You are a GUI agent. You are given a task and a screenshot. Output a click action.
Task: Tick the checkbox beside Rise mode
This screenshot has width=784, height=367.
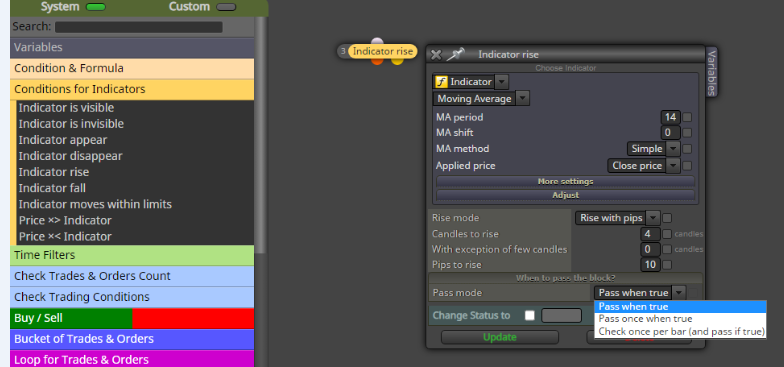coord(667,218)
